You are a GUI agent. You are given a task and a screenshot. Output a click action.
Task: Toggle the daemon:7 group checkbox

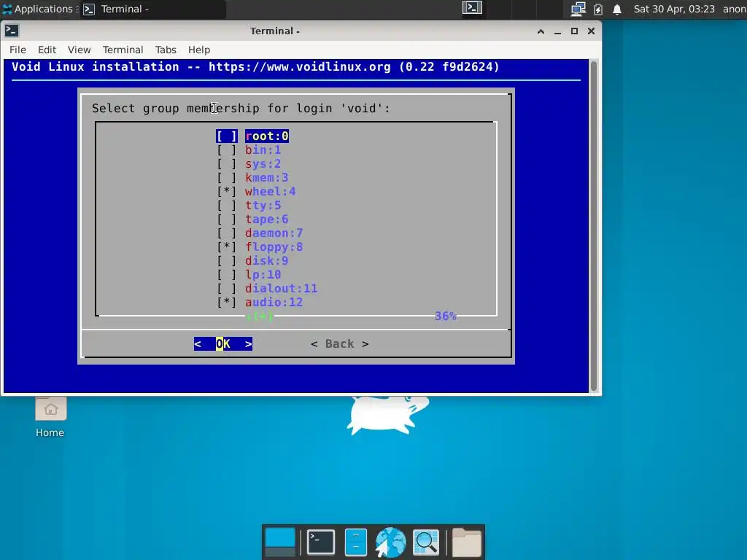pos(227,233)
